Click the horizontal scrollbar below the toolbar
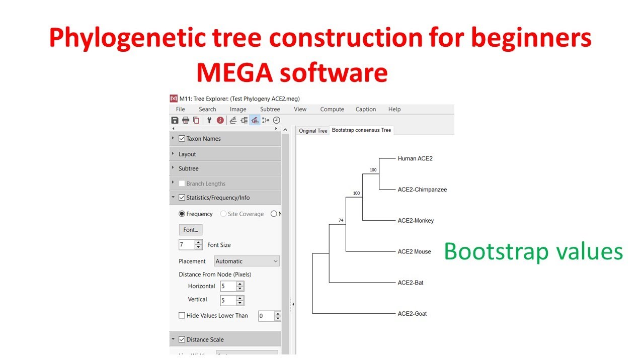This screenshot has width=644, height=362. click(224, 129)
